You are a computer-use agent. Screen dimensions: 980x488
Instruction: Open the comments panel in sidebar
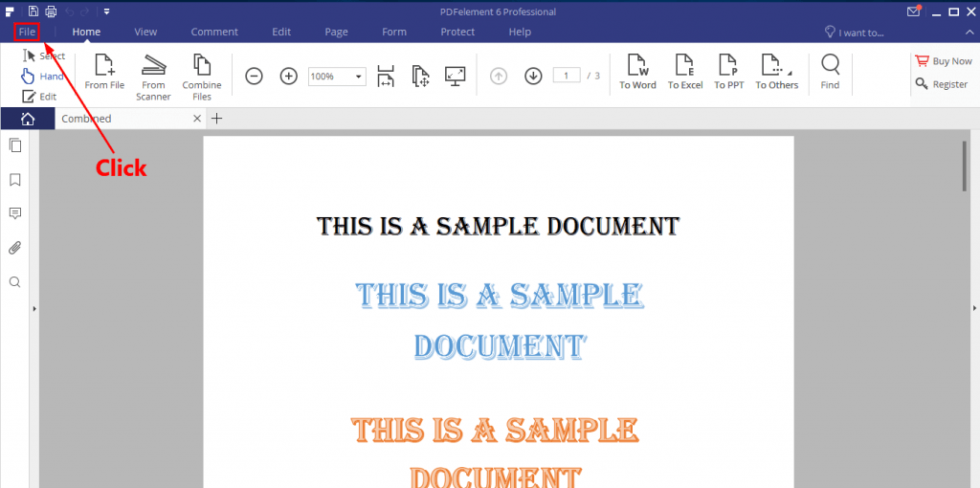15,213
